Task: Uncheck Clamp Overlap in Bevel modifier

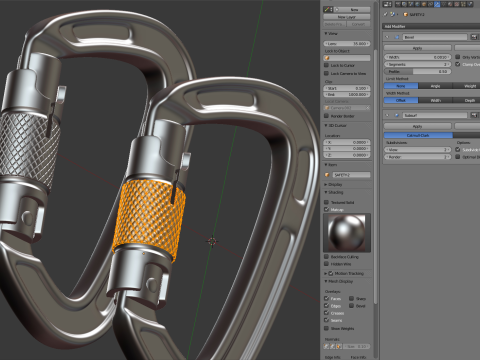Action: (458, 64)
